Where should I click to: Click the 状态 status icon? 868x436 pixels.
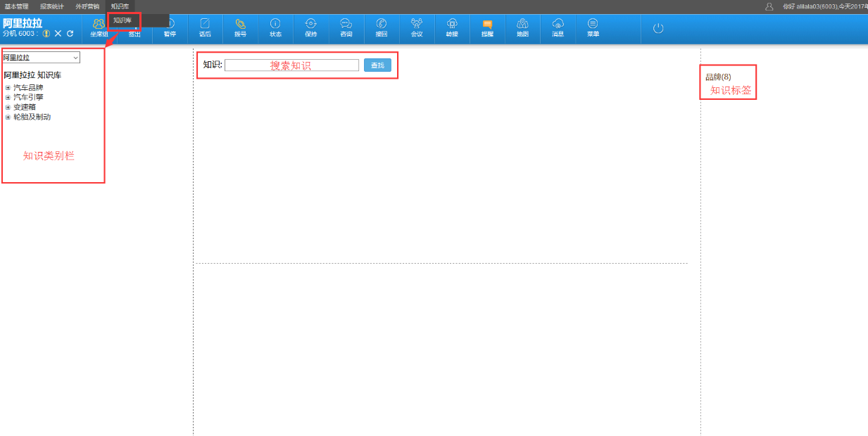click(275, 27)
